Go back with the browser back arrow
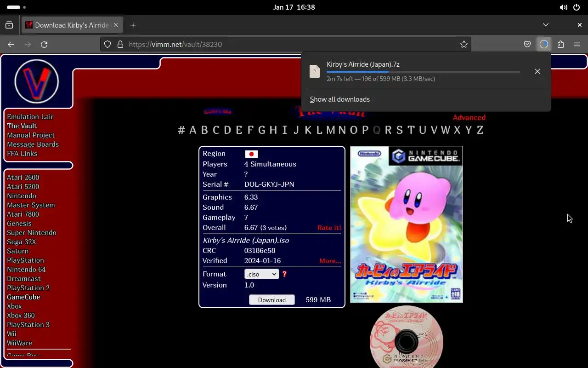Image resolution: width=588 pixels, height=368 pixels. tap(11, 44)
